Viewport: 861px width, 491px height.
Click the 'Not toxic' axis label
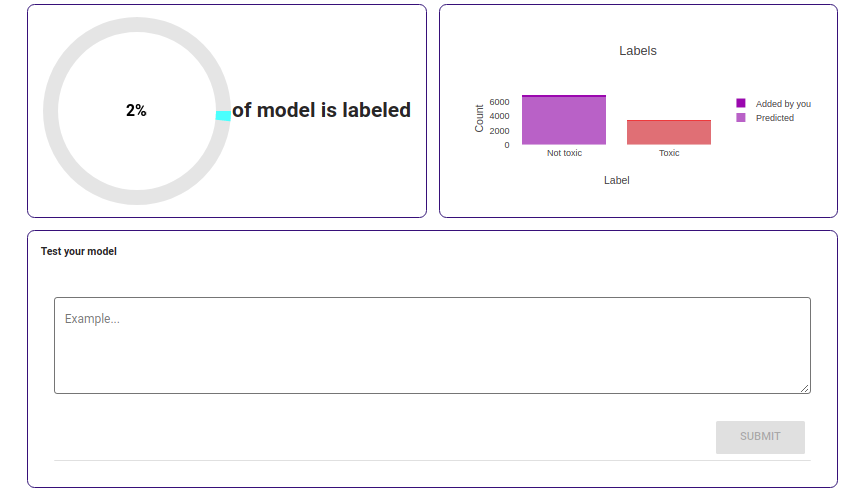click(564, 153)
